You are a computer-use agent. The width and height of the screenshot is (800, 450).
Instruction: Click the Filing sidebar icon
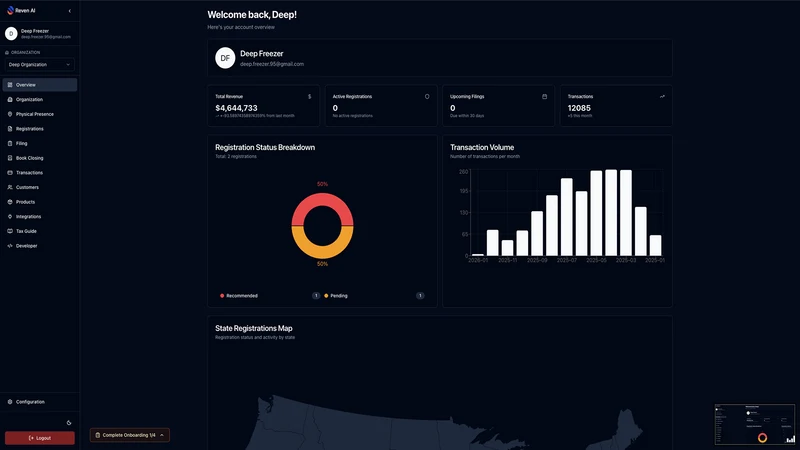pyautogui.click(x=10, y=143)
